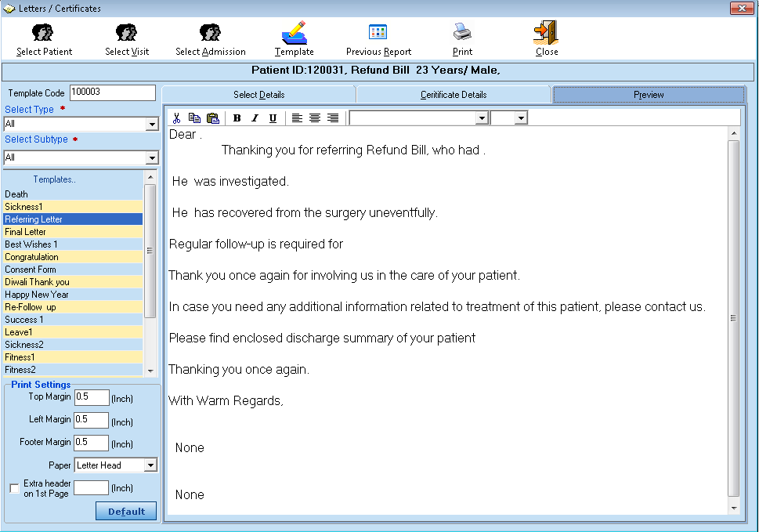The width and height of the screenshot is (759, 532).
Task: Paste text using the clipboard icon
Action: point(212,118)
